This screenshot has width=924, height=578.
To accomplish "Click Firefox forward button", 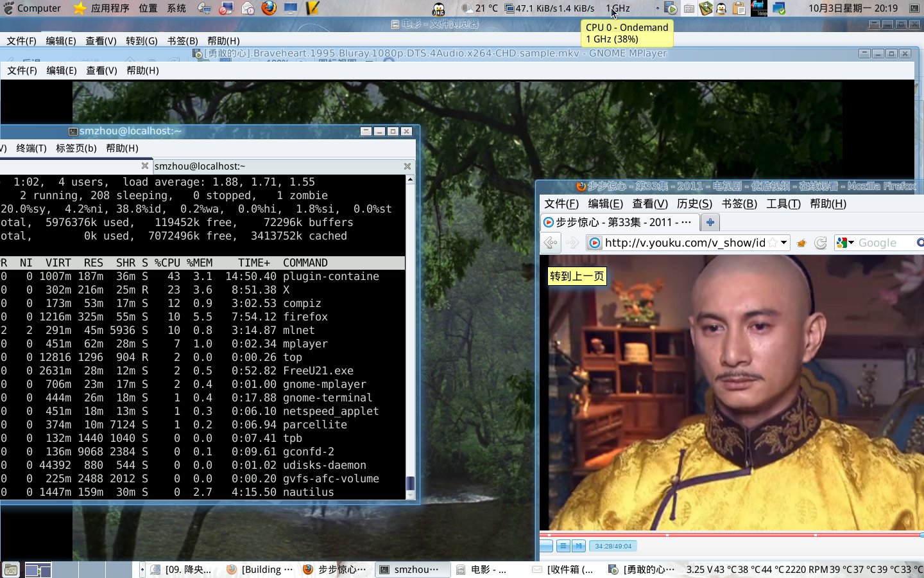I will (572, 243).
